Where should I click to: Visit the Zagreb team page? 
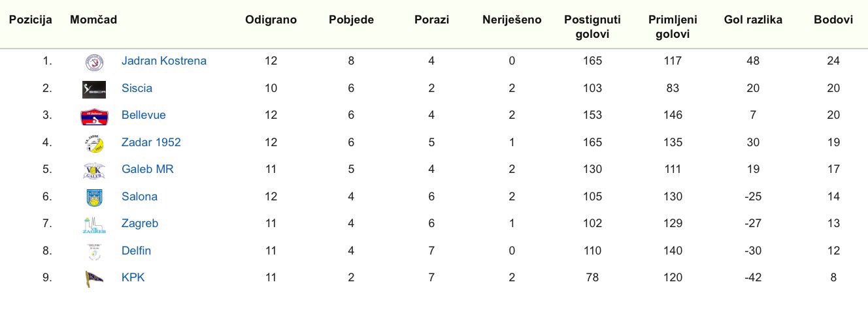(139, 224)
